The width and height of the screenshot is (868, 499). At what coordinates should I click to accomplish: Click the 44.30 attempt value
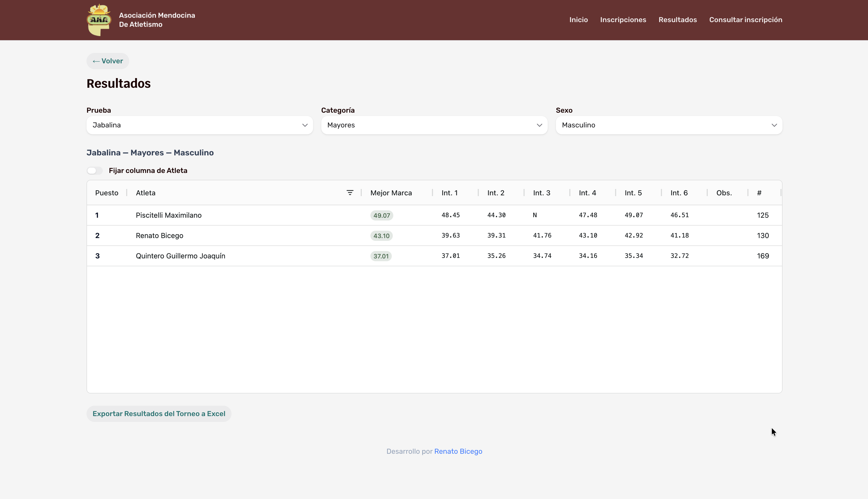tap(496, 215)
